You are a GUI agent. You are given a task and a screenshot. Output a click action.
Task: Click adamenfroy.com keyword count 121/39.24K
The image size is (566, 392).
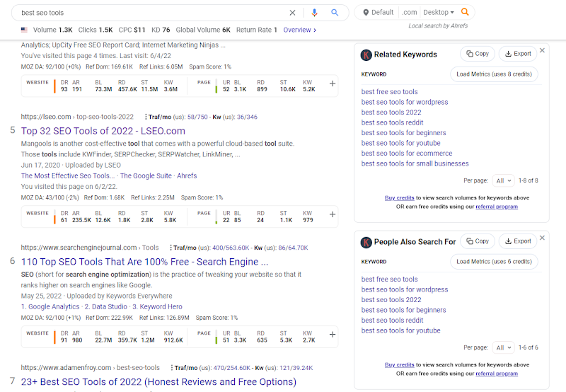coord(296,368)
